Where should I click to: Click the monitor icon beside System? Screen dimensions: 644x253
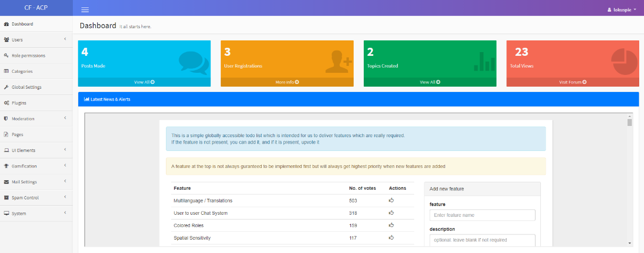coord(6,213)
